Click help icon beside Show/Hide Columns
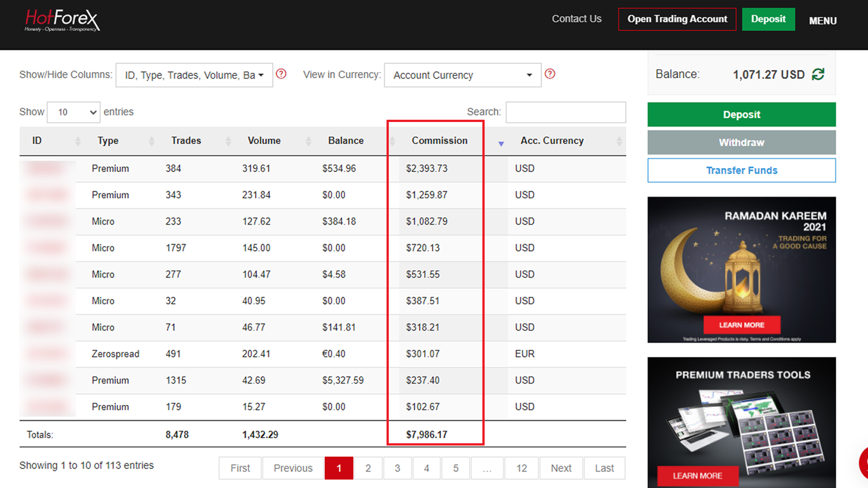Screen dimensions: 868x488 click(281, 74)
